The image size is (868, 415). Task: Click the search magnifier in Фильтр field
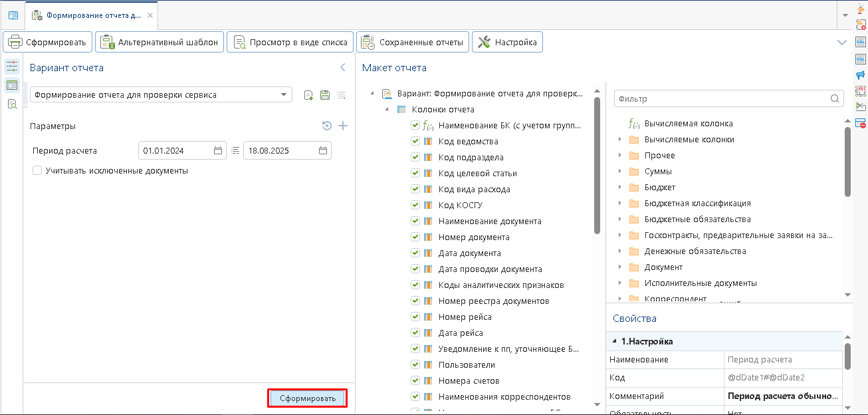835,98
